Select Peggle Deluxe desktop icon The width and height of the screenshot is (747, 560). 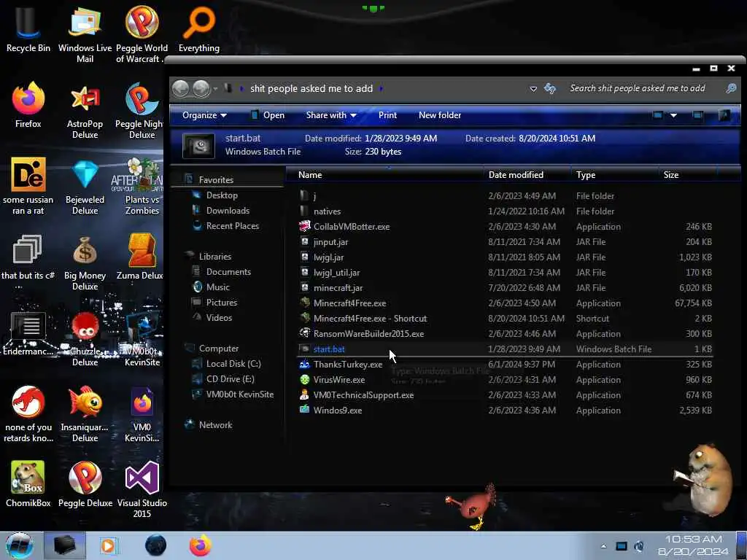pyautogui.click(x=85, y=484)
